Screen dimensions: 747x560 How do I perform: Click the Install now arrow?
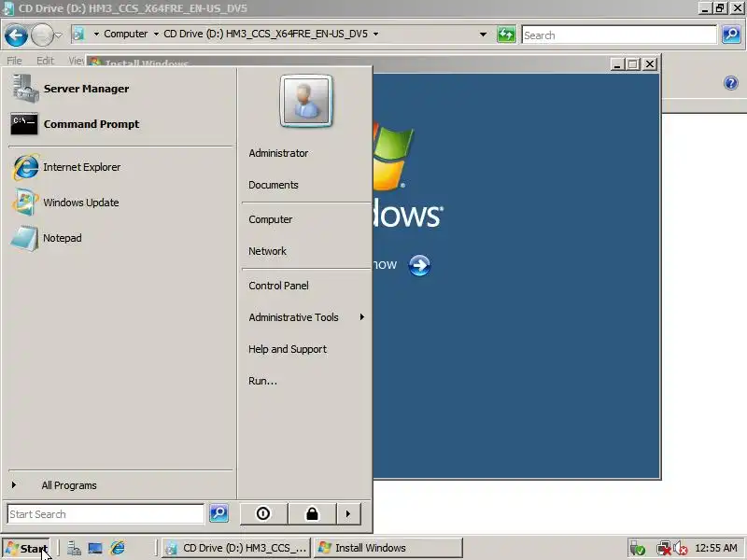[419, 265]
